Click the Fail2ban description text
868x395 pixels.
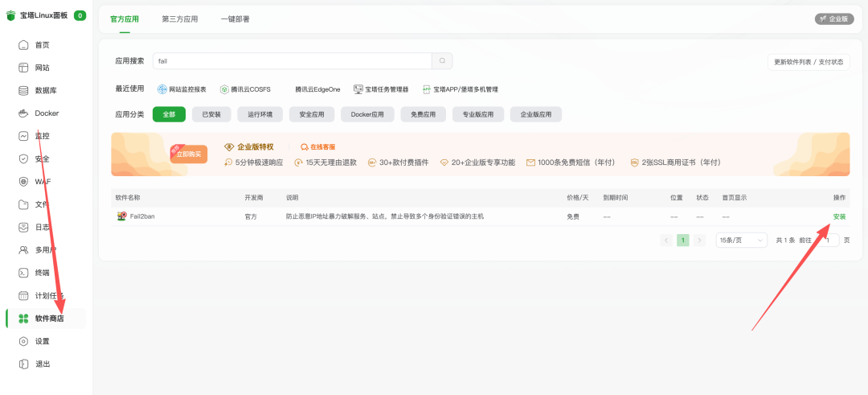(x=385, y=216)
